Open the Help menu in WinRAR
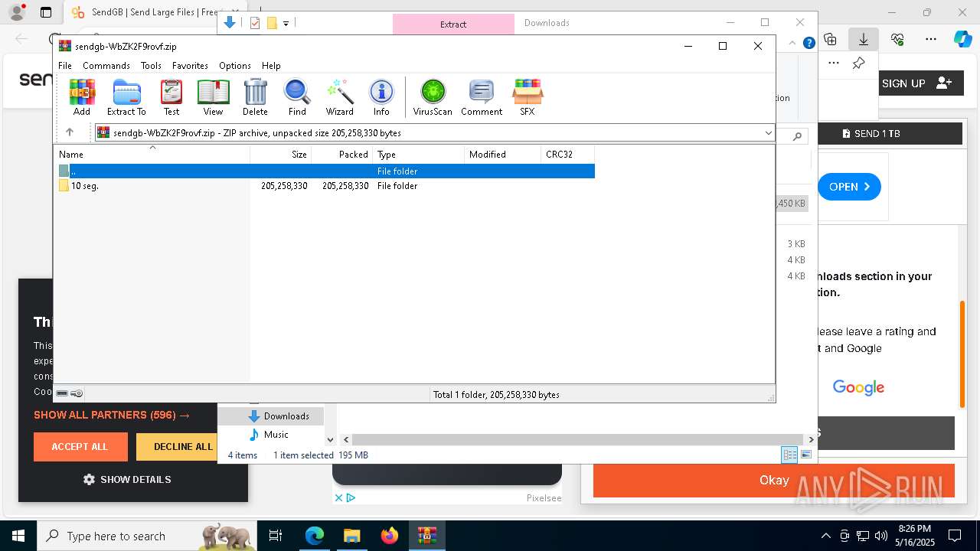Screen dimensions: 980x551 click(271, 66)
